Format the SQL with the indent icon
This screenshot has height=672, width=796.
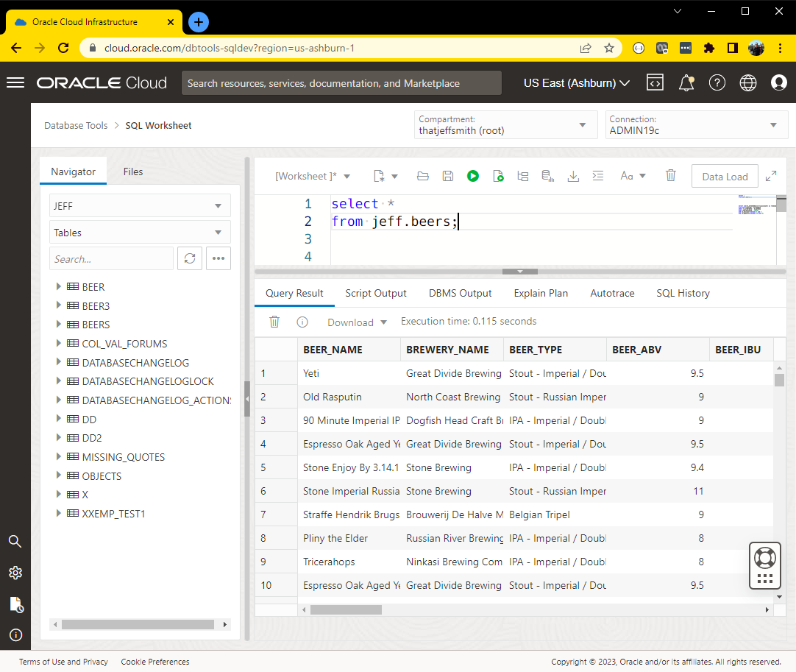598,176
